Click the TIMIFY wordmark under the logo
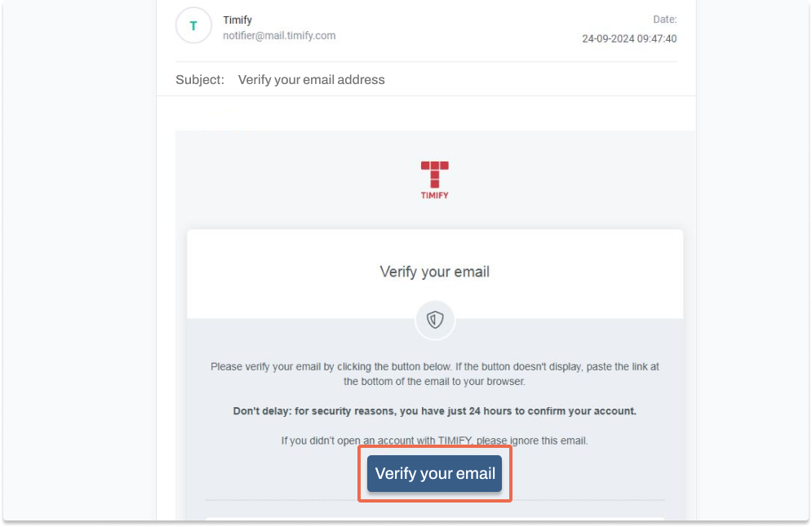The image size is (812, 527). click(x=434, y=195)
